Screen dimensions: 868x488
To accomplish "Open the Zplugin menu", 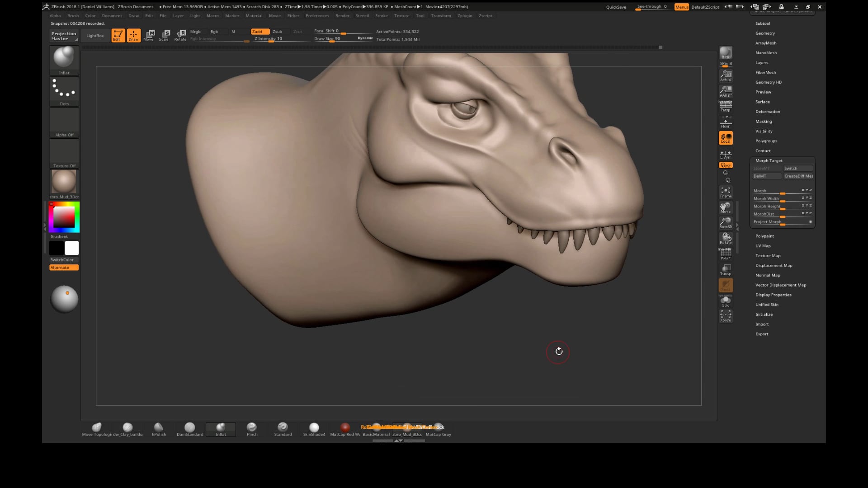I will pos(464,16).
